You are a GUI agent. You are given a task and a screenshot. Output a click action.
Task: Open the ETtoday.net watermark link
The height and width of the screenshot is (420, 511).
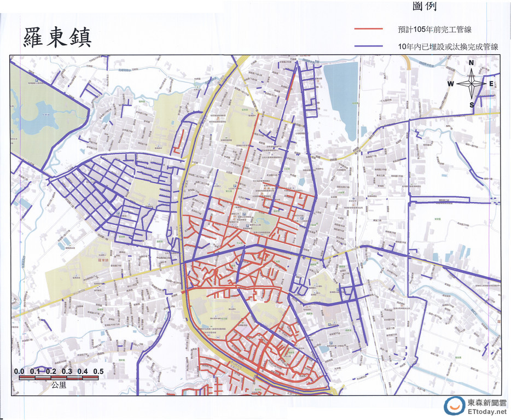click(x=487, y=411)
